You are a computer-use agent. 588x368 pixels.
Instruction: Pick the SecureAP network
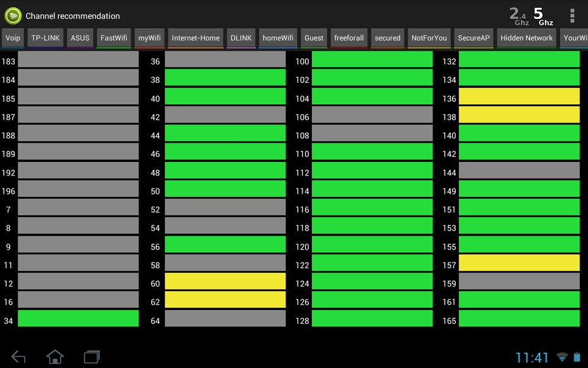pos(473,38)
